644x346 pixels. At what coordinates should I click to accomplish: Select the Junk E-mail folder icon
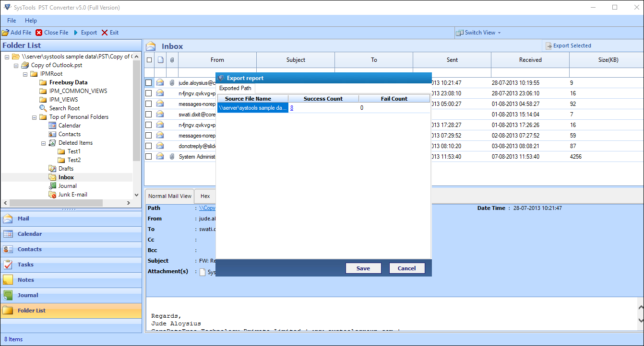(52, 195)
